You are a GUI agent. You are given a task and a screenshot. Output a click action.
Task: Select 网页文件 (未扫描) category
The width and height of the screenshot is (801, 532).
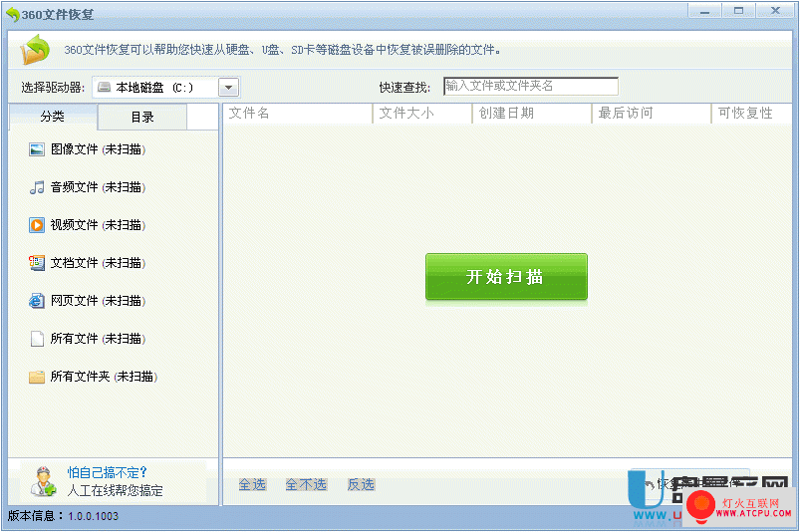tap(88, 301)
